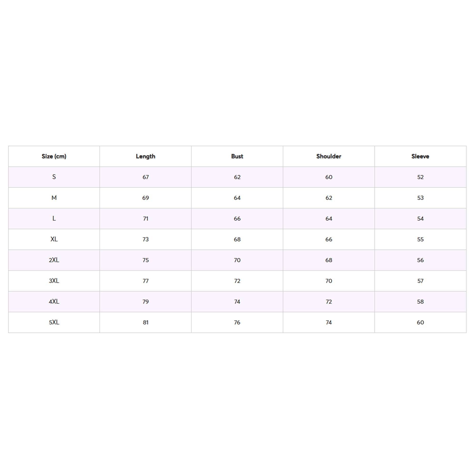Select the Bust value 64 for size M
This screenshot has height=476, width=476.
tap(237, 198)
